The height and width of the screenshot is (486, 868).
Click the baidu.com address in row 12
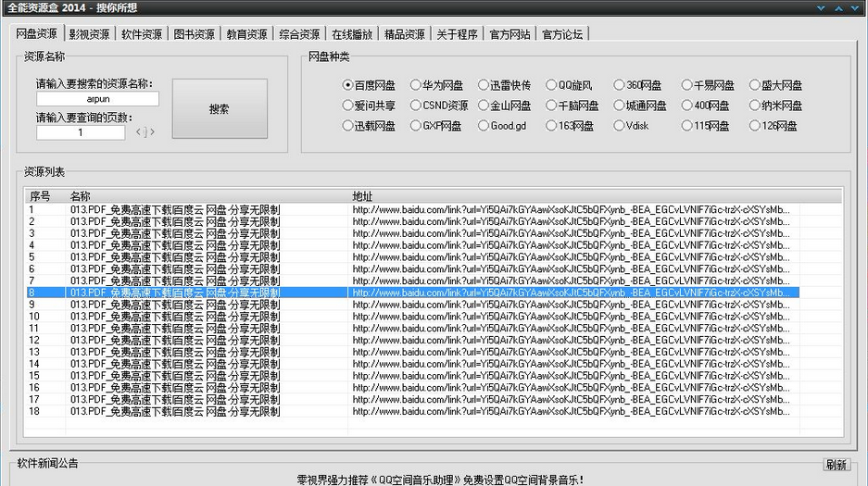572,340
